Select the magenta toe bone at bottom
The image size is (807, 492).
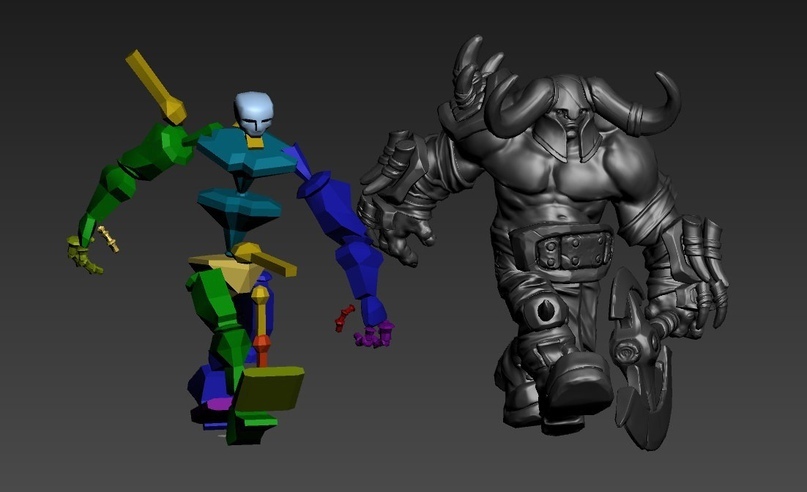[220, 403]
